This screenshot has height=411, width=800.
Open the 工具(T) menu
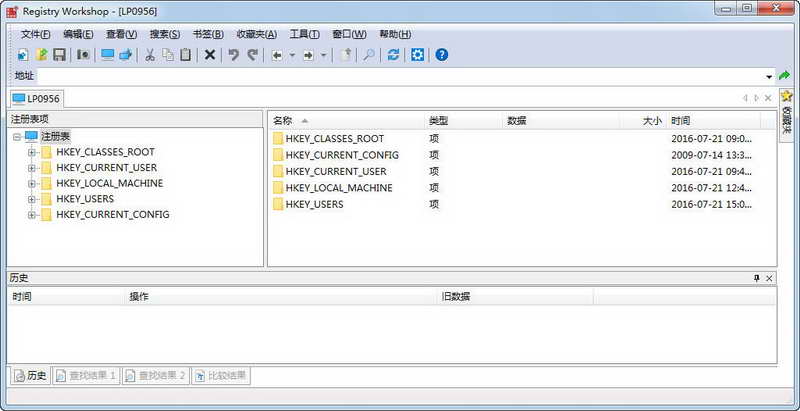pos(305,34)
